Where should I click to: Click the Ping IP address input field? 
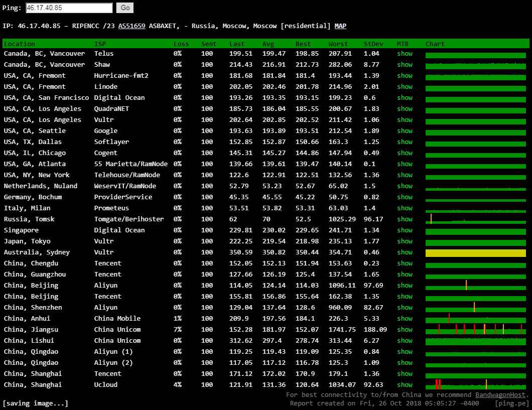[x=69, y=8]
